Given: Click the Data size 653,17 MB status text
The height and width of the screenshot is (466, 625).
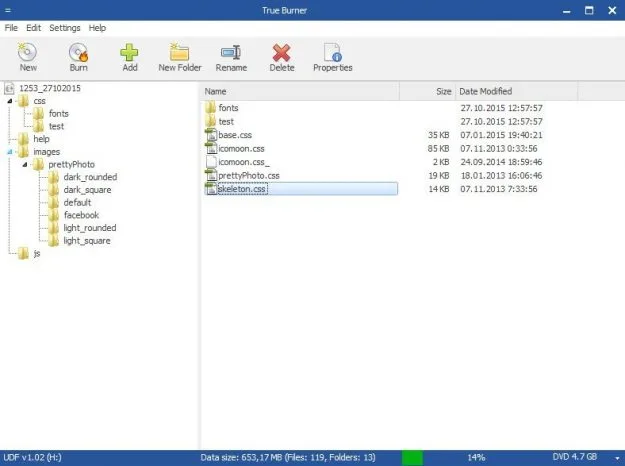Looking at the screenshot, I should [288, 457].
